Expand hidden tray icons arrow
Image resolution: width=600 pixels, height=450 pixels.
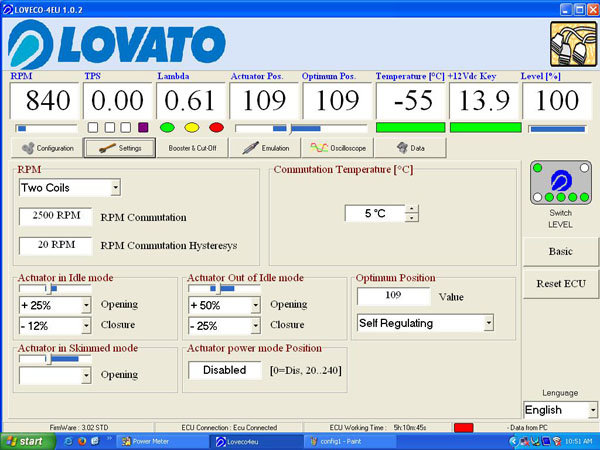tap(513, 441)
